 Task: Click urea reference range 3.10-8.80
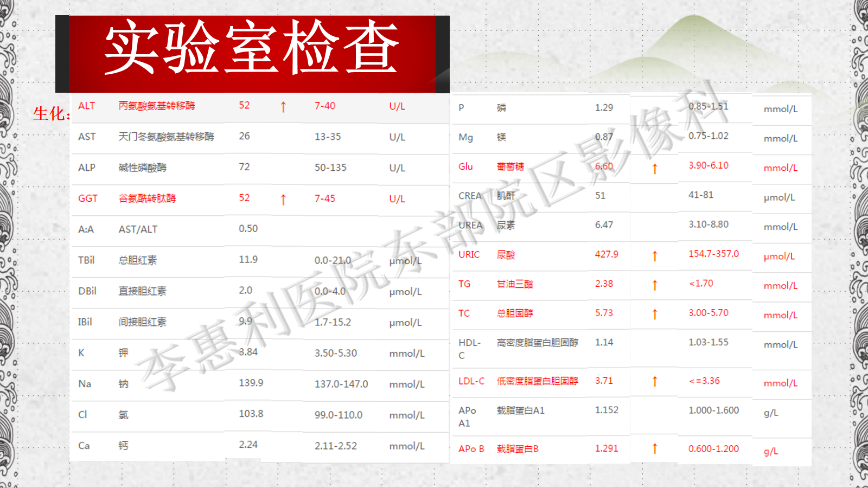point(709,224)
